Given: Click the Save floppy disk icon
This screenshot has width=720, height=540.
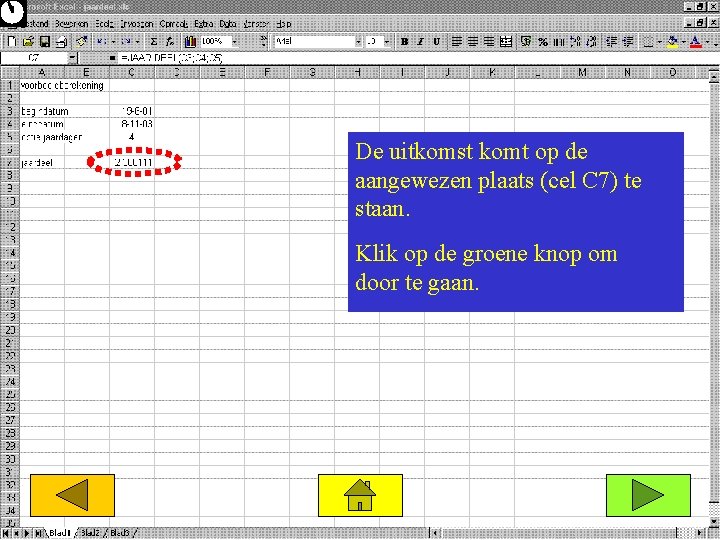Looking at the screenshot, I should [45, 42].
